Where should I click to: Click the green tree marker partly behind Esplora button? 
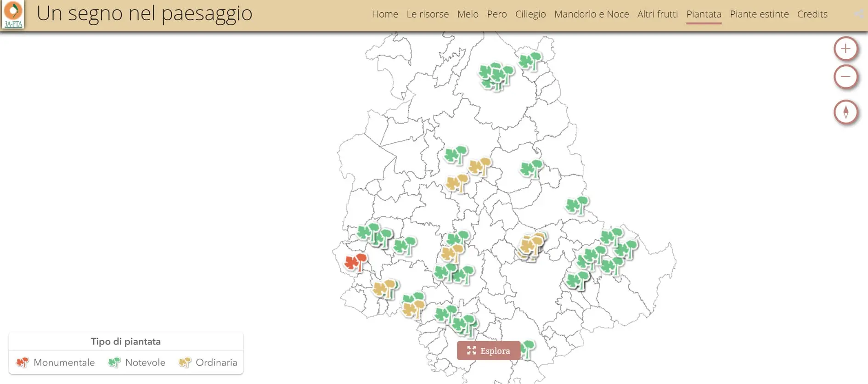(x=528, y=349)
